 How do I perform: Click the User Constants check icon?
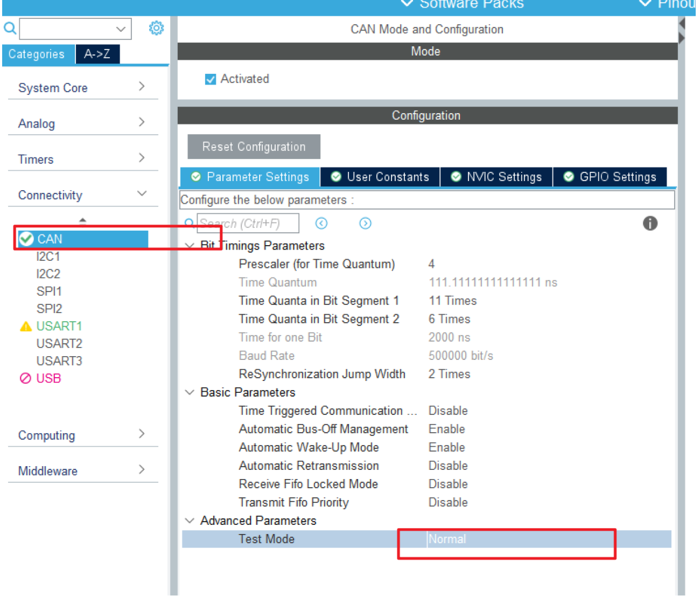point(336,177)
